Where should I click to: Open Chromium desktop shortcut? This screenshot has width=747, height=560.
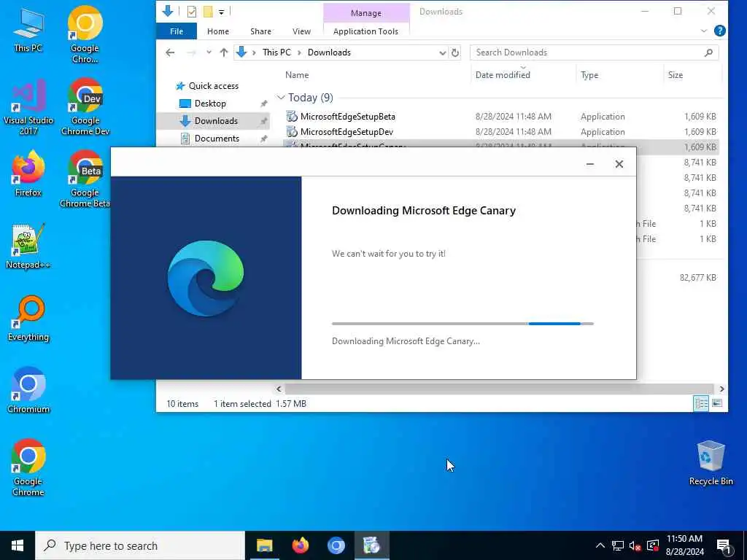coord(28,390)
